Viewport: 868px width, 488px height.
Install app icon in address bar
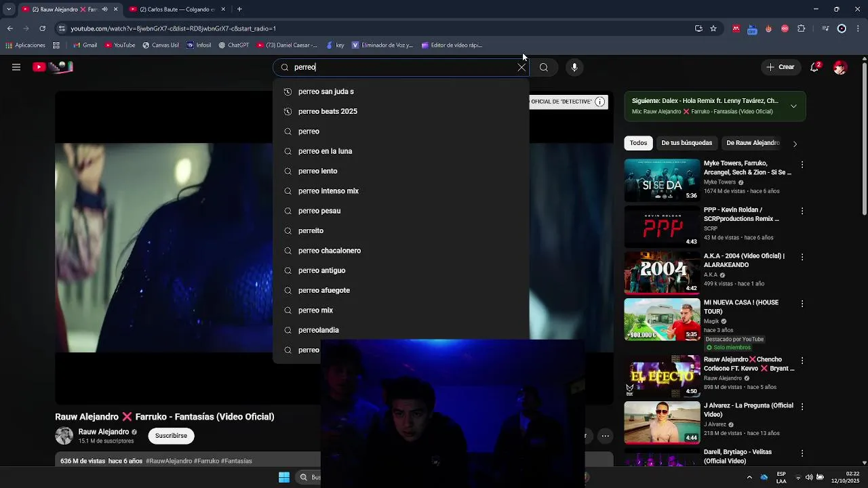(x=698, y=28)
